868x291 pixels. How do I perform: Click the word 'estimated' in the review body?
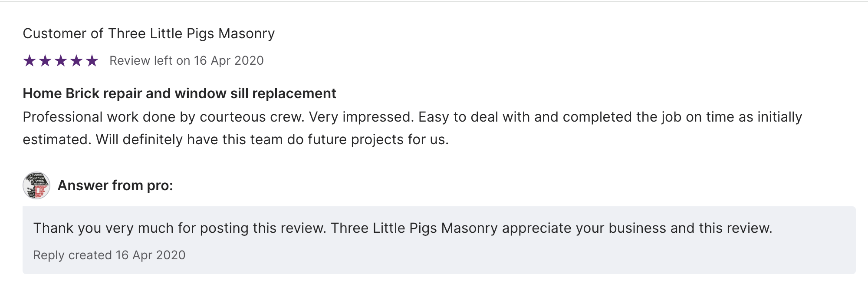point(56,139)
